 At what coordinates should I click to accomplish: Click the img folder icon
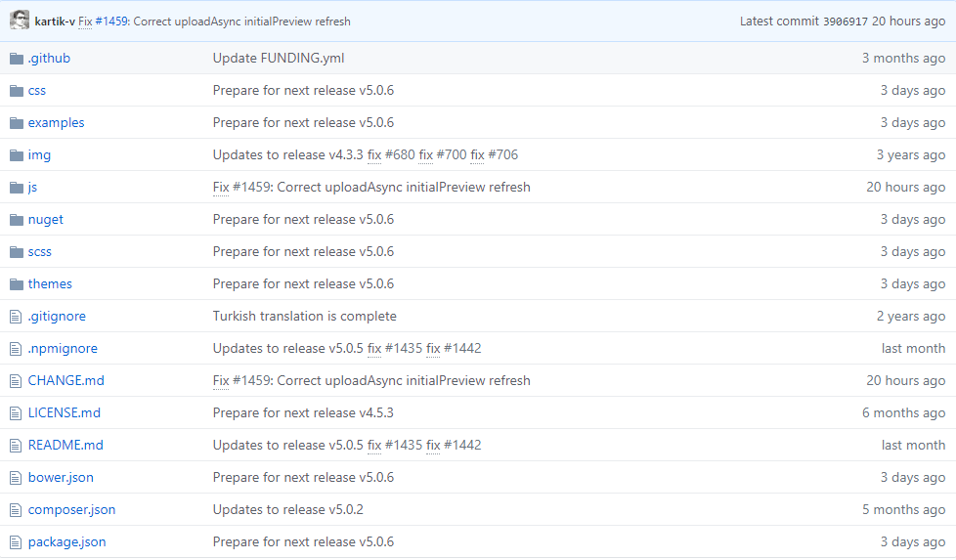pyautogui.click(x=17, y=155)
